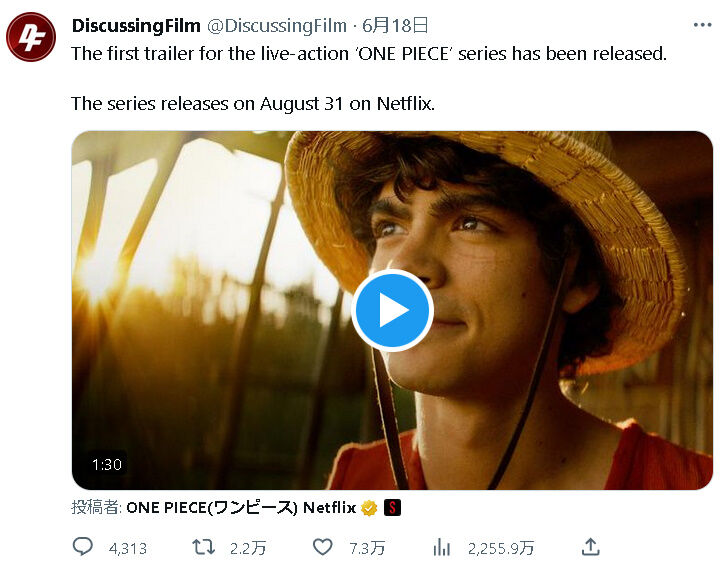Open the @DiscussingFilm handle link
Screen dimensions: 727x566
(277, 25)
